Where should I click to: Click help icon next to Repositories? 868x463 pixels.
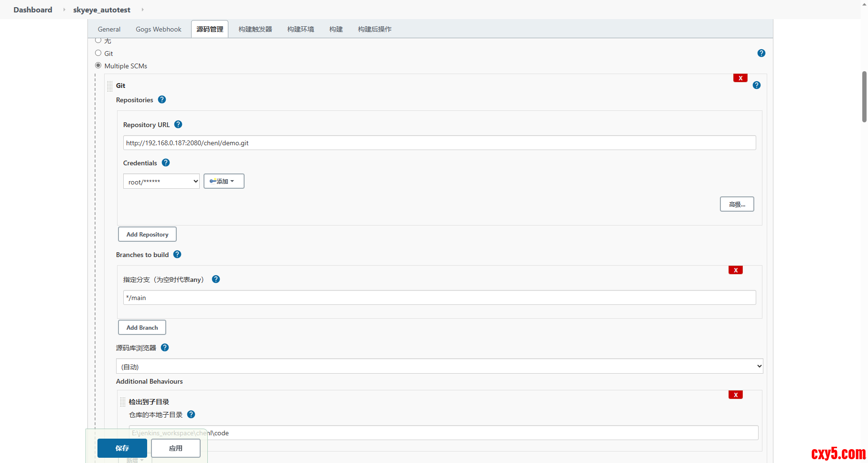point(162,100)
